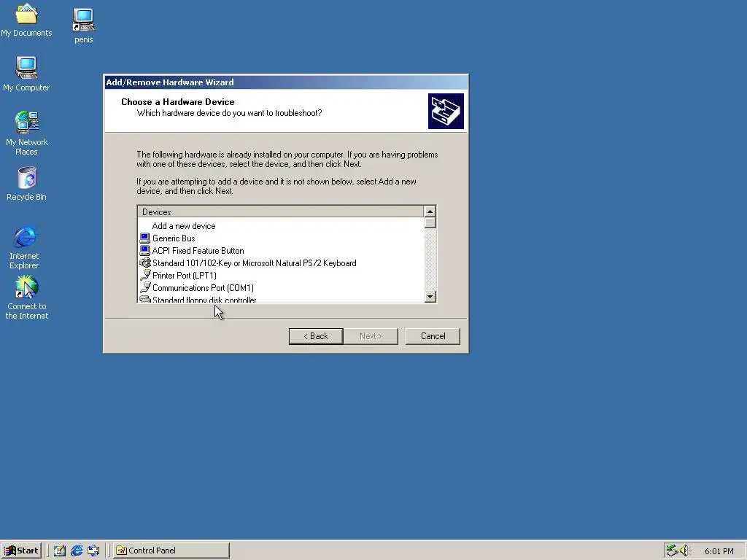
Task: Select 'ACPI Fixed Feature Button' entry
Action: [198, 251]
